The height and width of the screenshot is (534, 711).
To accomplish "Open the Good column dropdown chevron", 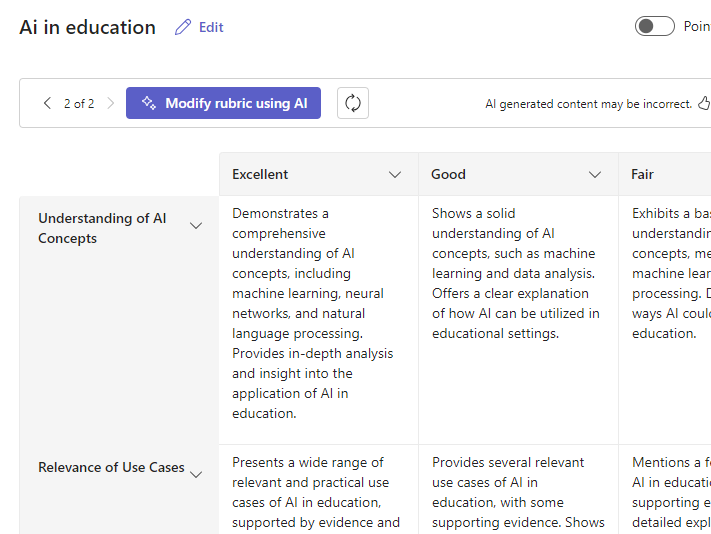I will 595,175.
